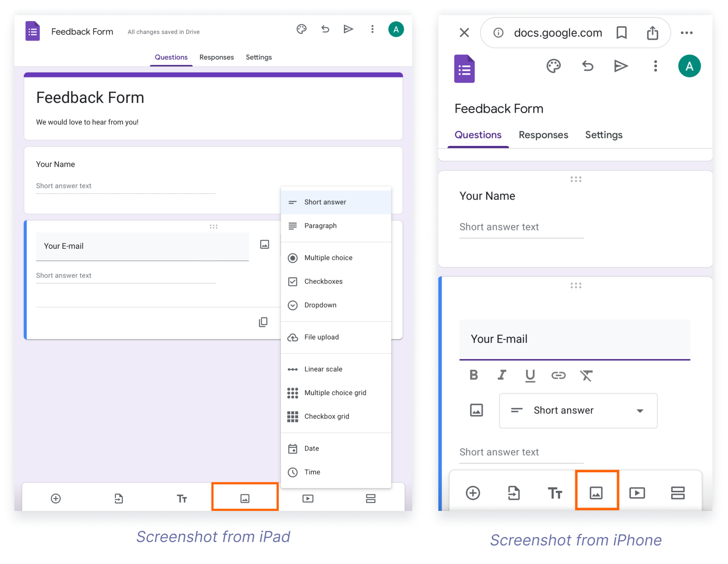Click Send arrow in iPhone header
The image size is (728, 564).
[621, 66]
